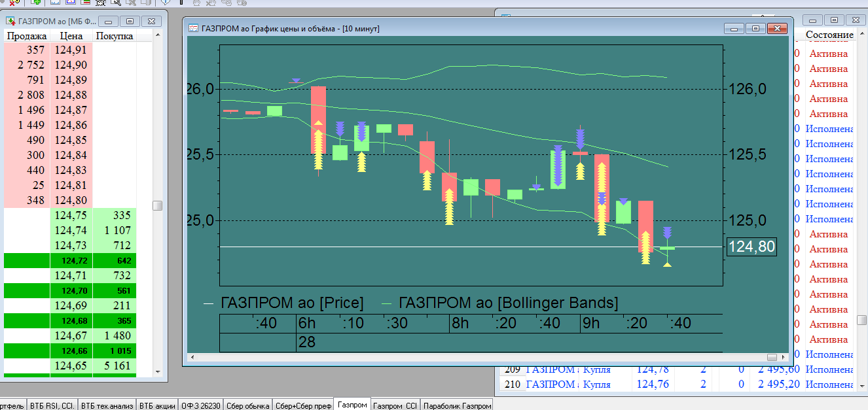Click the highlighted 124,68 price row
This screenshot has height=410, width=868.
tap(71, 320)
